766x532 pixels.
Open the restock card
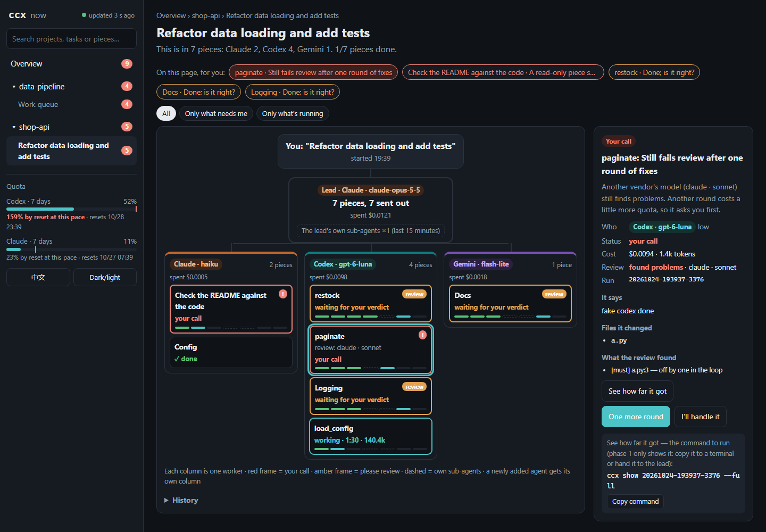[371, 303]
